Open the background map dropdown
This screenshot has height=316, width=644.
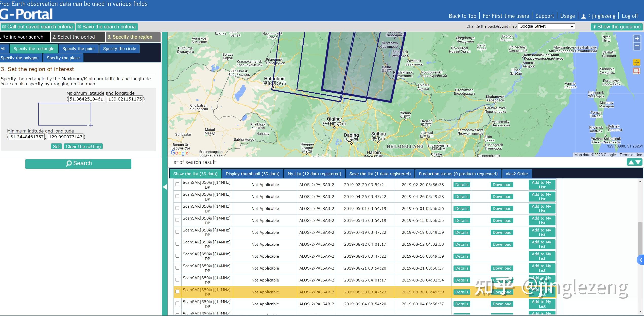point(546,26)
